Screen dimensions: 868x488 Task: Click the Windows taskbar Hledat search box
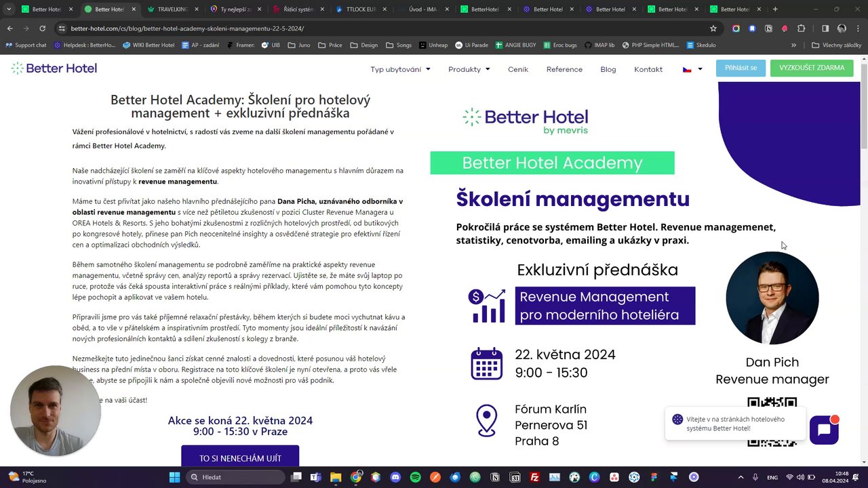click(236, 477)
